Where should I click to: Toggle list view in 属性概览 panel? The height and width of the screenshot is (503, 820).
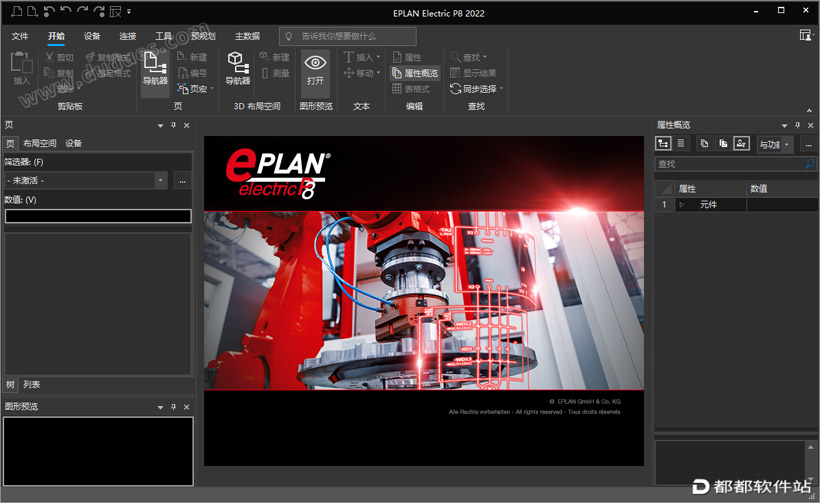point(681,143)
